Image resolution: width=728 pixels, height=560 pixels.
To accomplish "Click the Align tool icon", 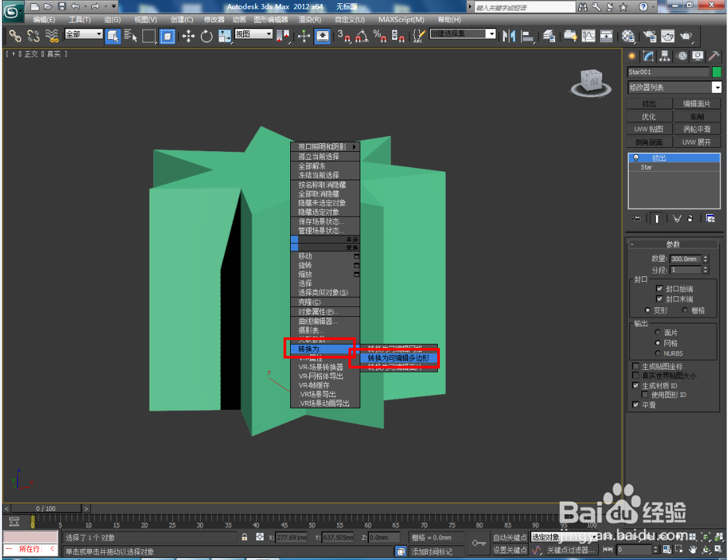I will click(x=527, y=36).
